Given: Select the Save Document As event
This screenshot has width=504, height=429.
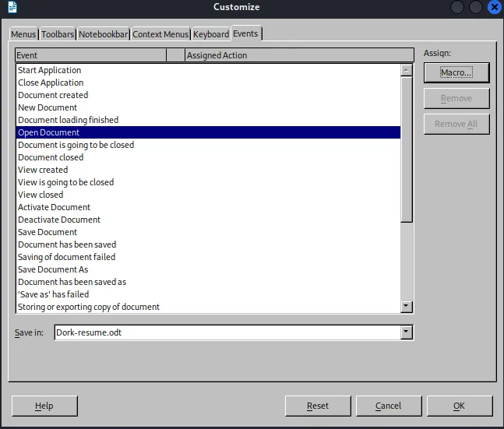Looking at the screenshot, I should click(x=53, y=269).
